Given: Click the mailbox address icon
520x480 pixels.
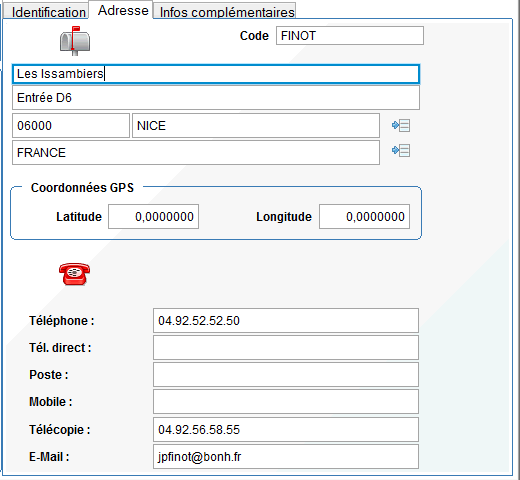Looking at the screenshot, I should coord(75,41).
